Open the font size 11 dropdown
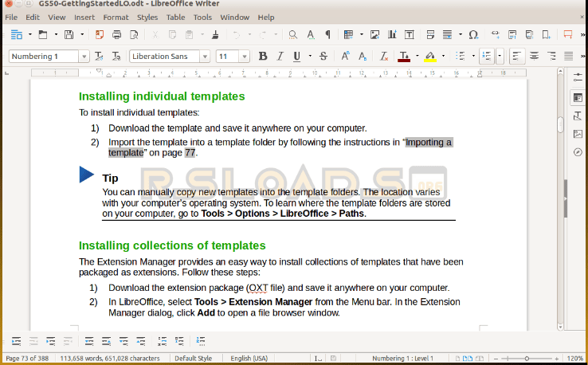Viewport: 588px width, 365px height. coord(245,57)
